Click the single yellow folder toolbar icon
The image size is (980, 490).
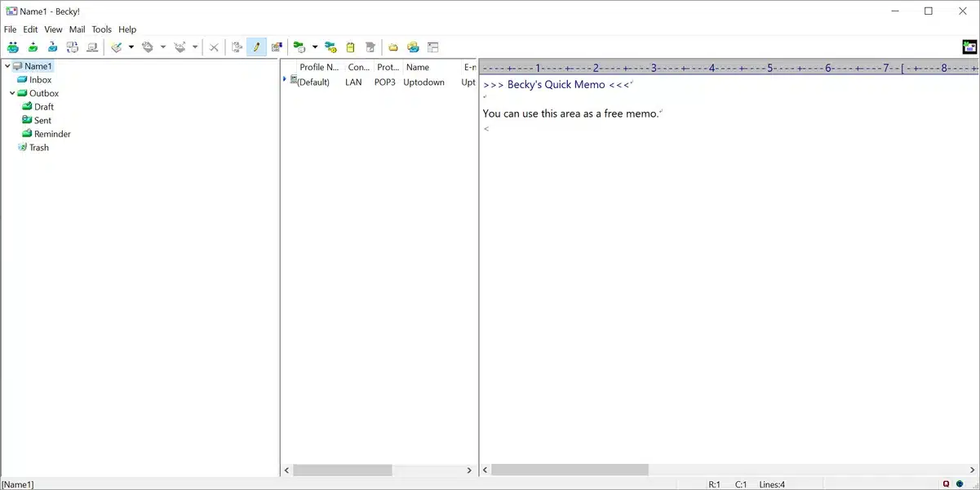392,47
